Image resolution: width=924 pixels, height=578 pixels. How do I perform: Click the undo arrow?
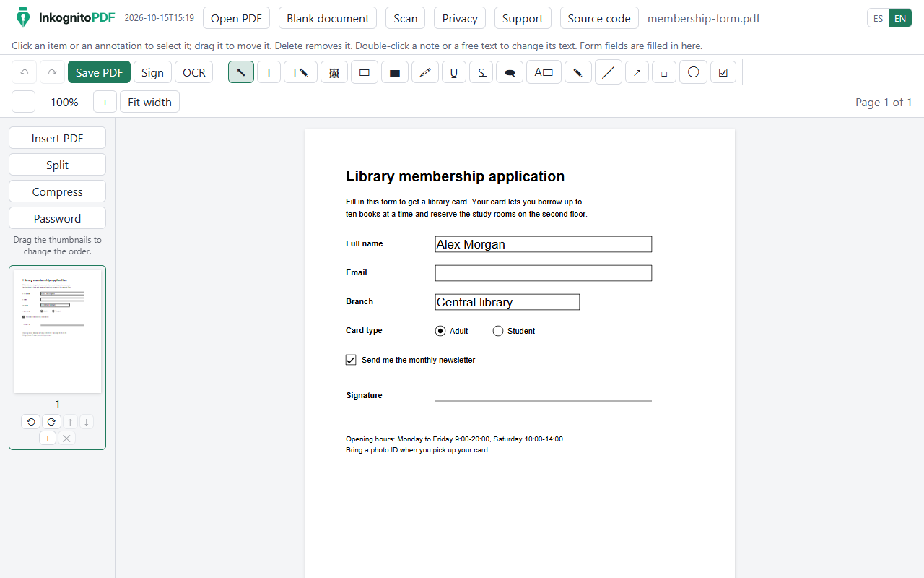(x=25, y=72)
